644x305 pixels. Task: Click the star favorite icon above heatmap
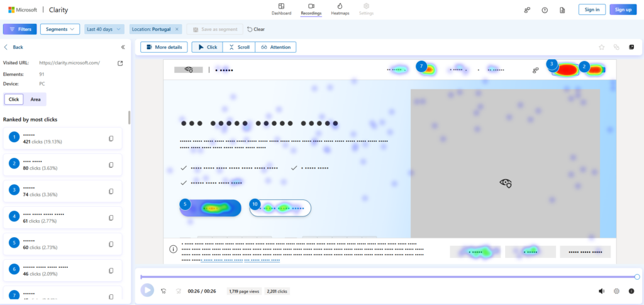pyautogui.click(x=601, y=47)
